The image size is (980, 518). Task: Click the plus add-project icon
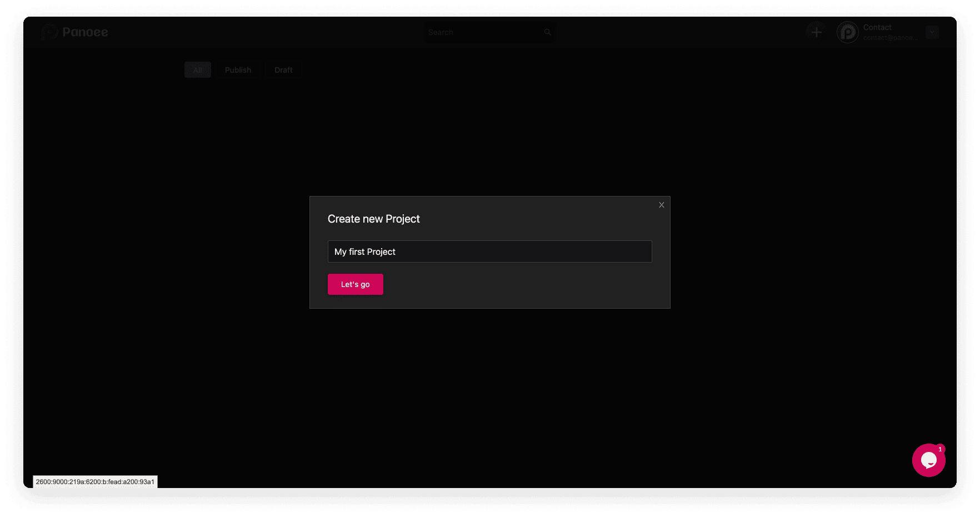click(x=816, y=32)
